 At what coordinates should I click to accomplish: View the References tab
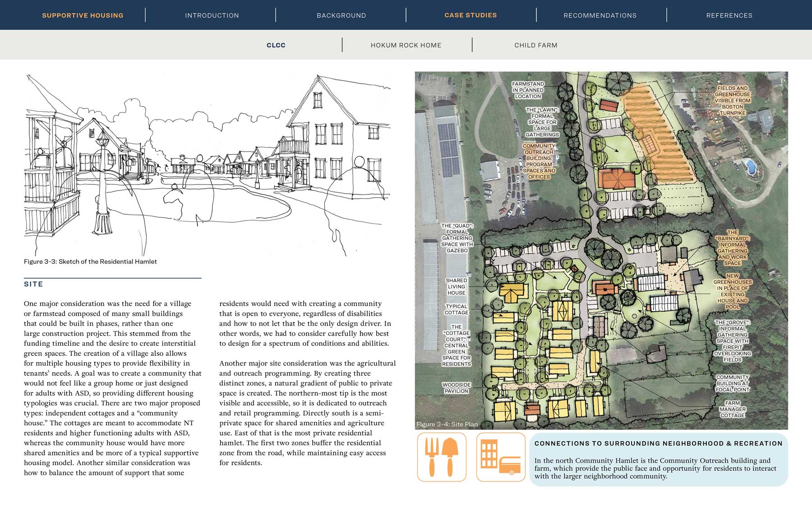tap(730, 15)
